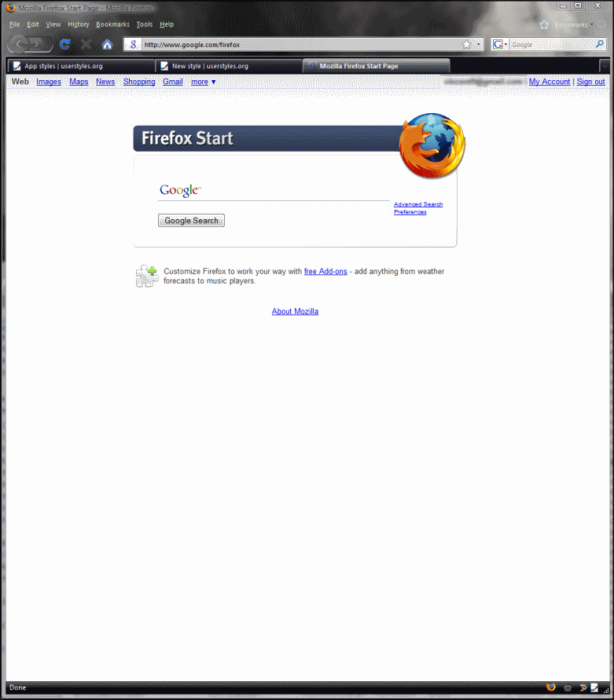Viewport: 614px width, 700px height.
Task: Open the Help menu
Action: click(x=167, y=24)
